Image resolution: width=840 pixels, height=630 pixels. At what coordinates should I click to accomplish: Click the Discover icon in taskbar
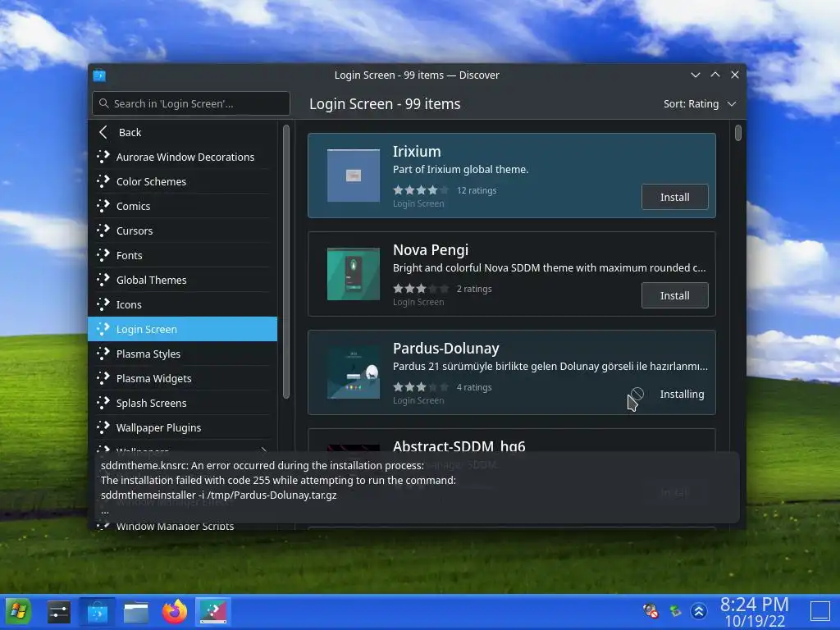pos(98,612)
